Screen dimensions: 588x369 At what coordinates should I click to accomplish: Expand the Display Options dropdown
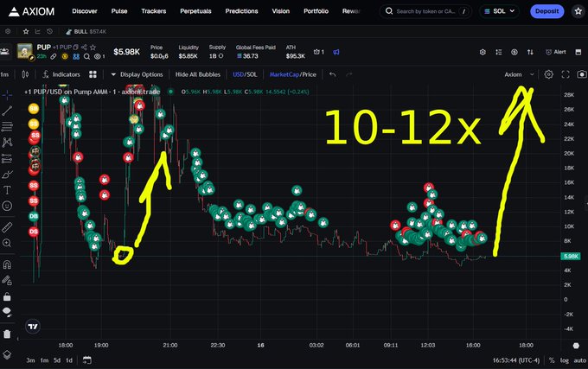pos(137,74)
